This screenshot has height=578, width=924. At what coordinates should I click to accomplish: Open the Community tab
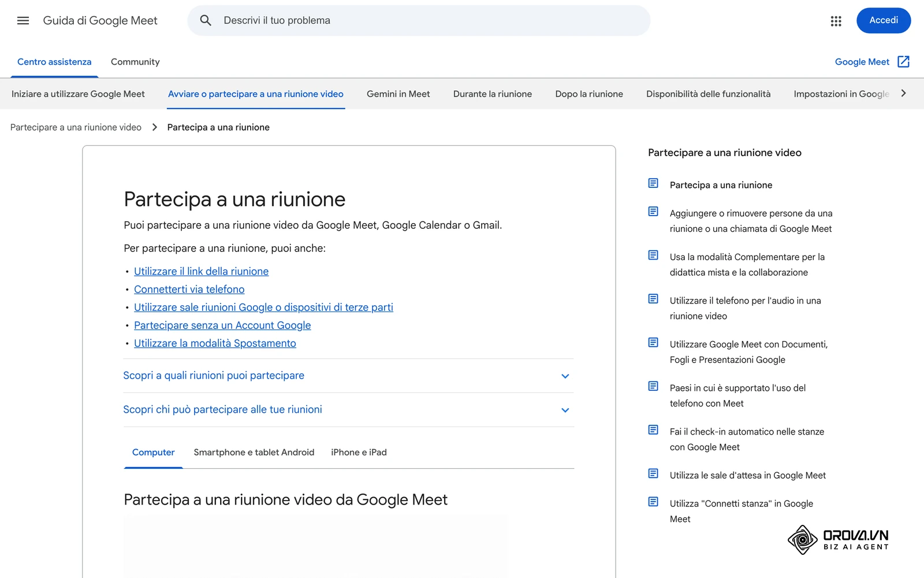click(x=135, y=62)
